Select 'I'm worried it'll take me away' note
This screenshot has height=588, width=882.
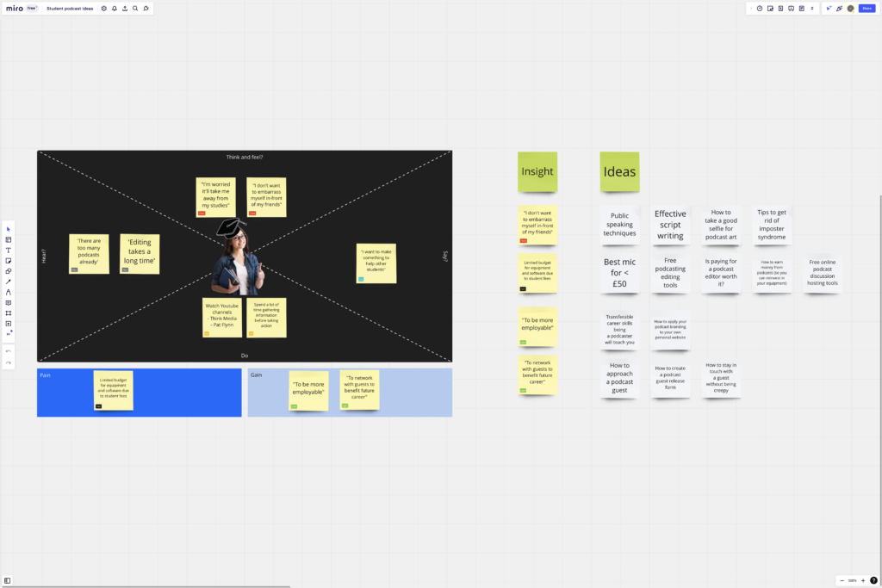point(216,197)
